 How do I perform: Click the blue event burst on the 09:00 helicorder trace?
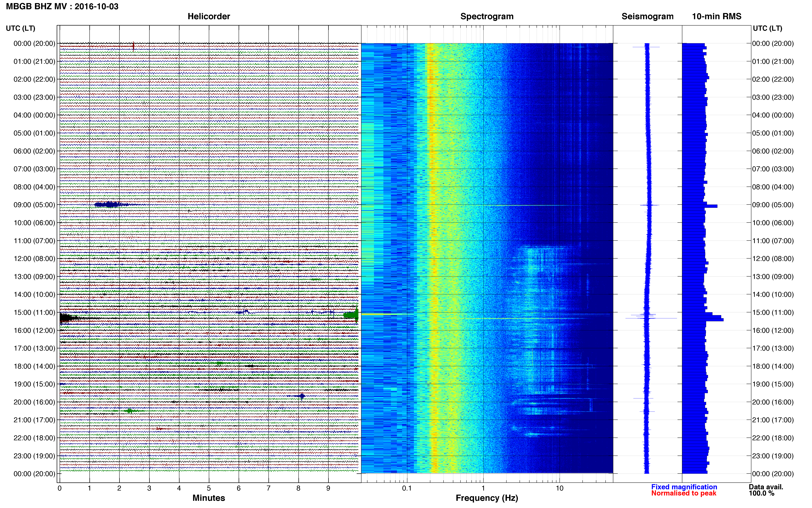112,205
